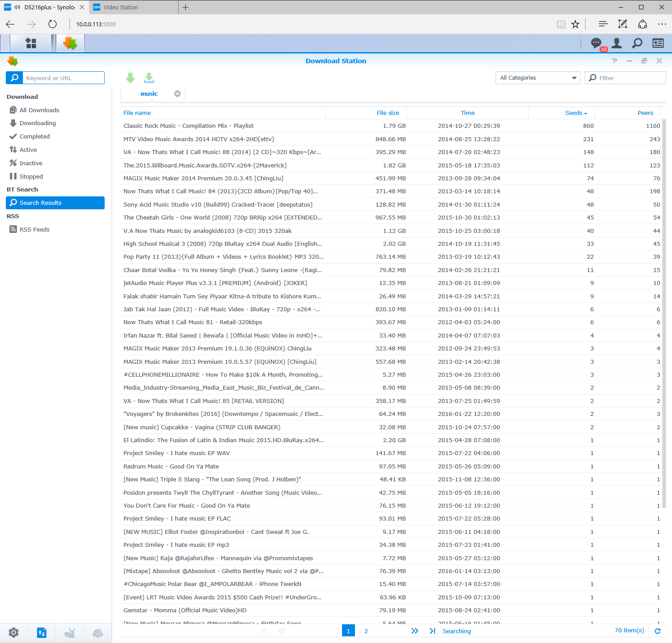Click the grey cloud icon at the bottom

pyautogui.click(x=98, y=632)
